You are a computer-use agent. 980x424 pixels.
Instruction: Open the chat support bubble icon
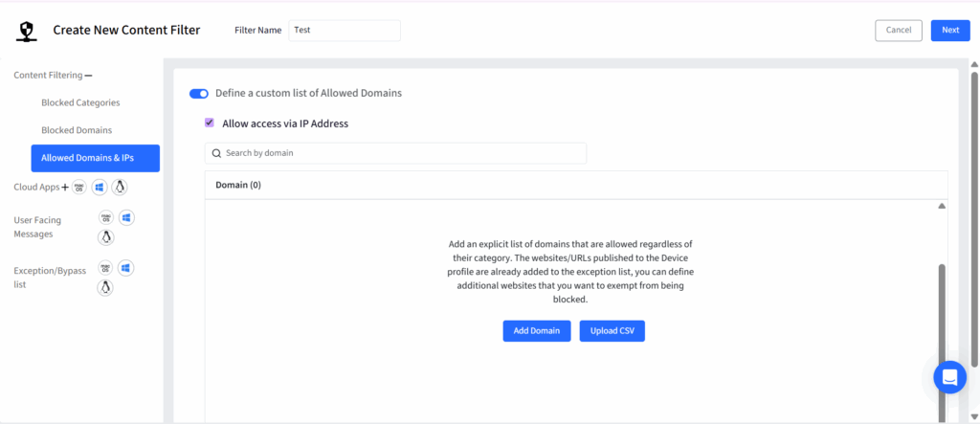949,377
